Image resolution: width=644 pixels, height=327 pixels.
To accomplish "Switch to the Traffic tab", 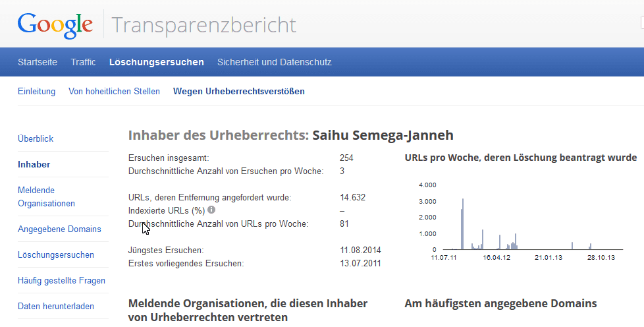I will (x=83, y=62).
